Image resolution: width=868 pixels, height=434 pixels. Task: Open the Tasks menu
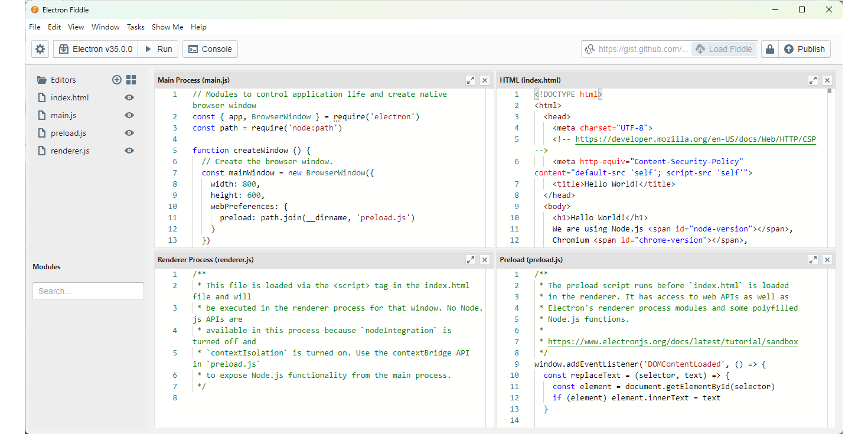pos(135,27)
